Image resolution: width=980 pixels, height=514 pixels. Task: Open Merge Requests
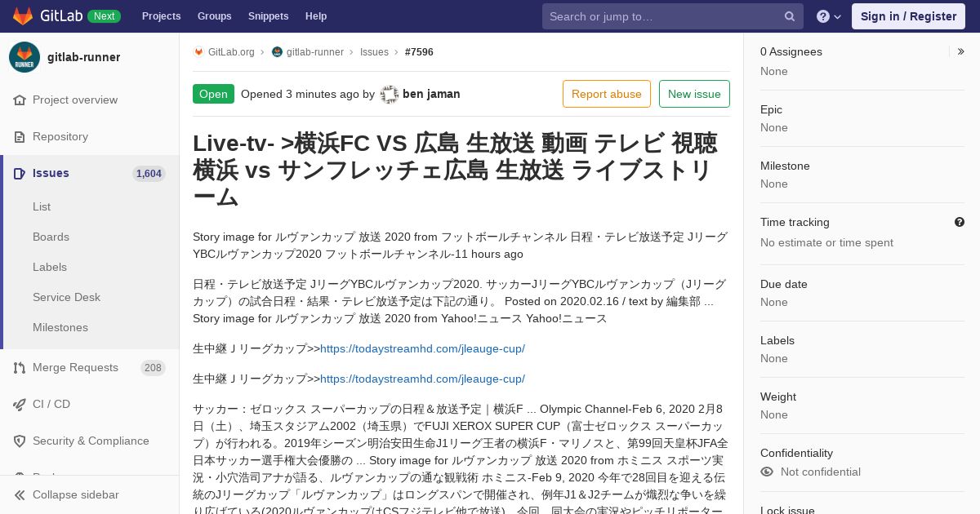pyautogui.click(x=75, y=367)
